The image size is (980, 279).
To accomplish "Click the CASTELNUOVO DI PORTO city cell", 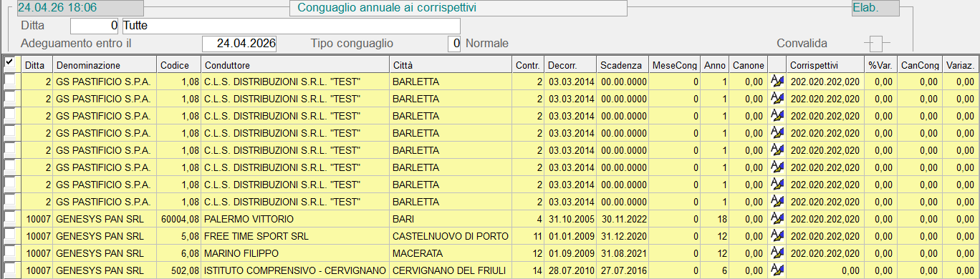I will click(451, 236).
